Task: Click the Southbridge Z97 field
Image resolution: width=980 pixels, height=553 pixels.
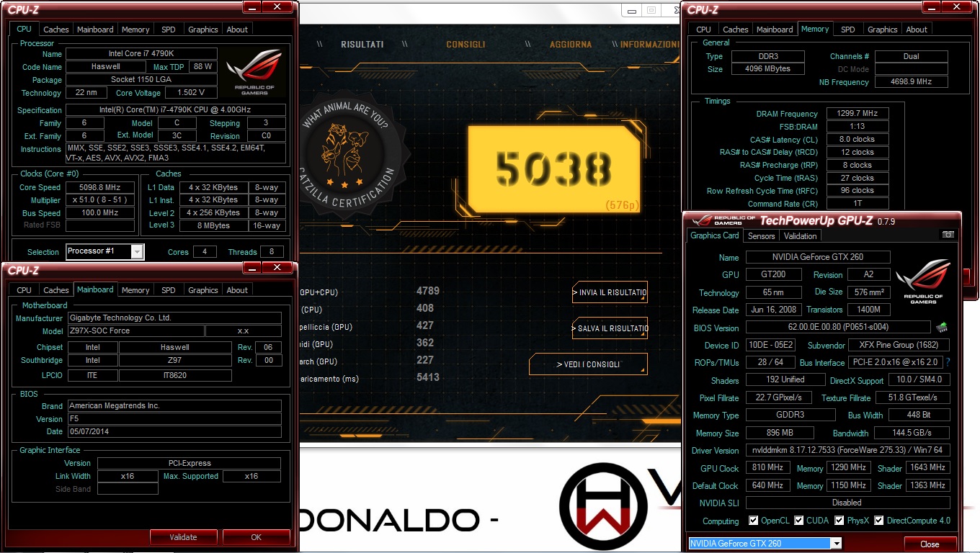Action: pos(175,360)
